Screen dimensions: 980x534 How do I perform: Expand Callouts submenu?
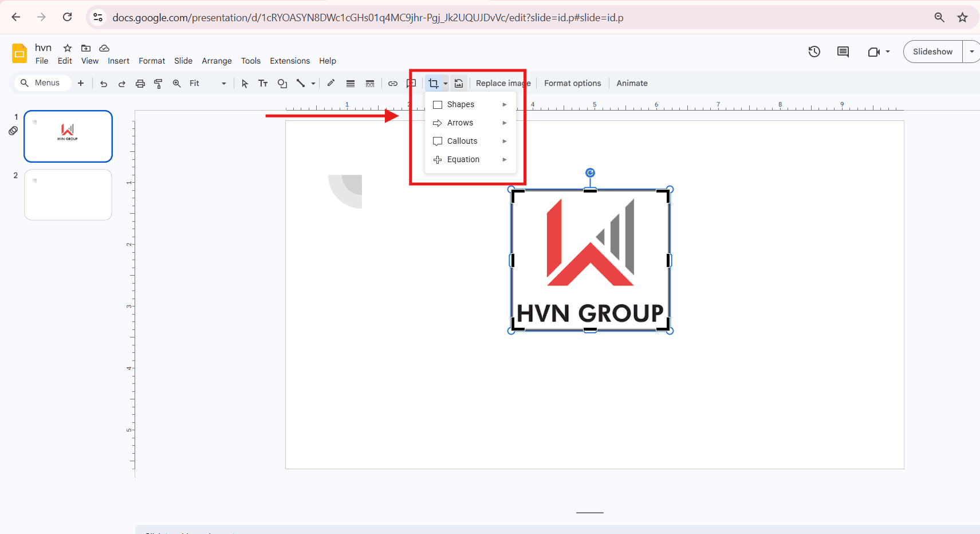[x=470, y=141]
